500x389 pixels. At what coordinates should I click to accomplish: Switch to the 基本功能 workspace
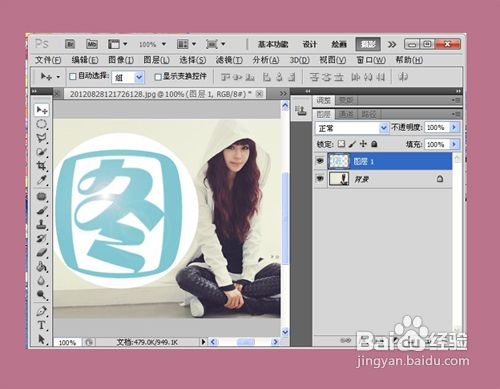[x=273, y=44]
